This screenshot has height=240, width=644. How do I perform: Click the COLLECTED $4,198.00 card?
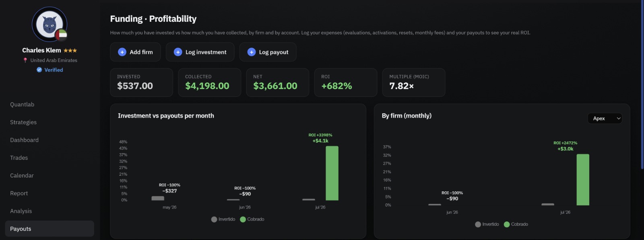[x=209, y=82]
